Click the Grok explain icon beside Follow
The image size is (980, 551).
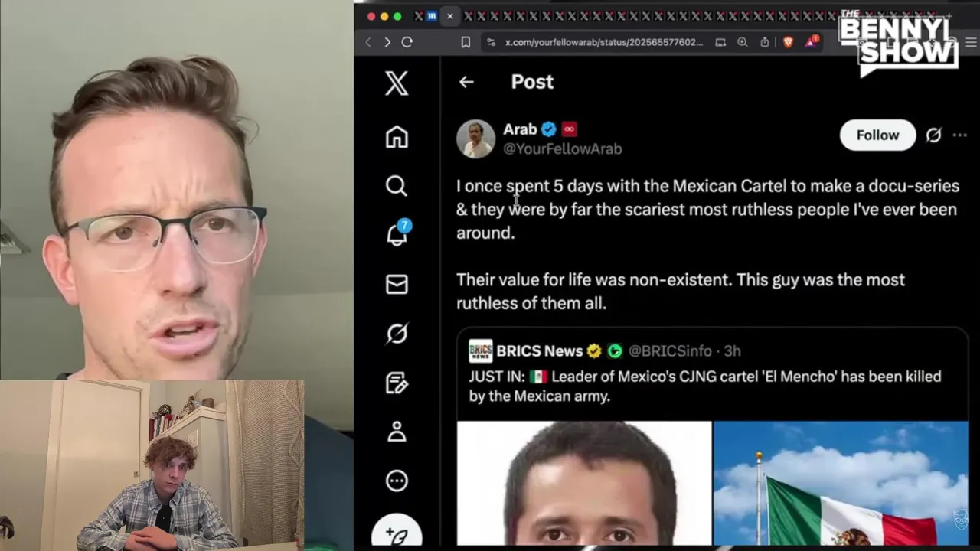(x=933, y=135)
